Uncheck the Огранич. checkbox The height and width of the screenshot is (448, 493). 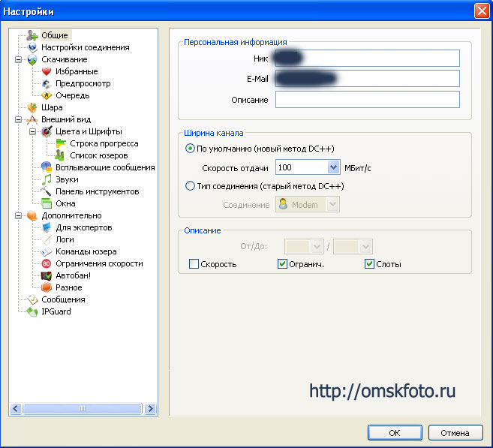tap(283, 264)
